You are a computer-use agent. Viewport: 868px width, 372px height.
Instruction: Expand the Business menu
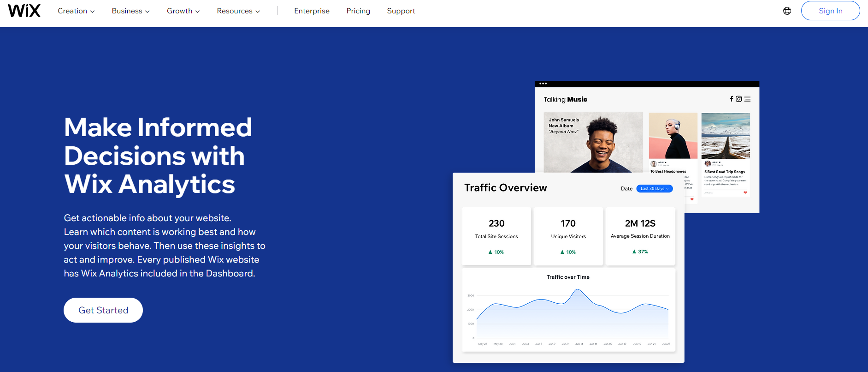click(x=130, y=11)
